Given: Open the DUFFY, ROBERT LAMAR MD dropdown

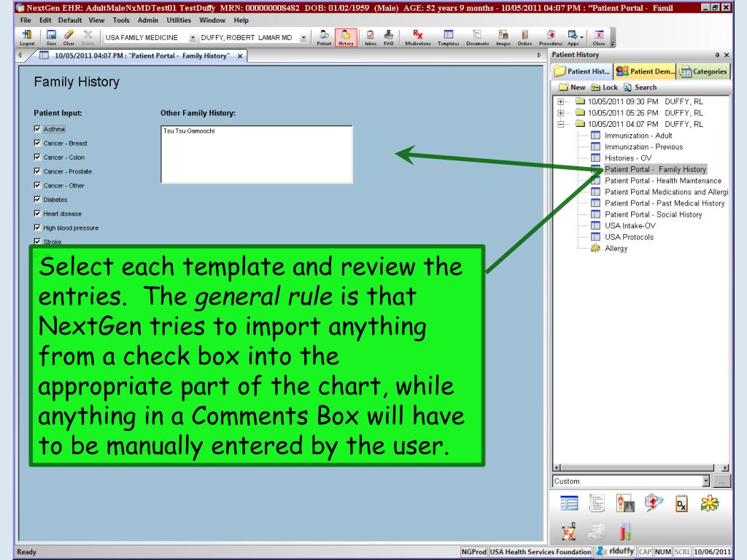Looking at the screenshot, I should coord(303,38).
